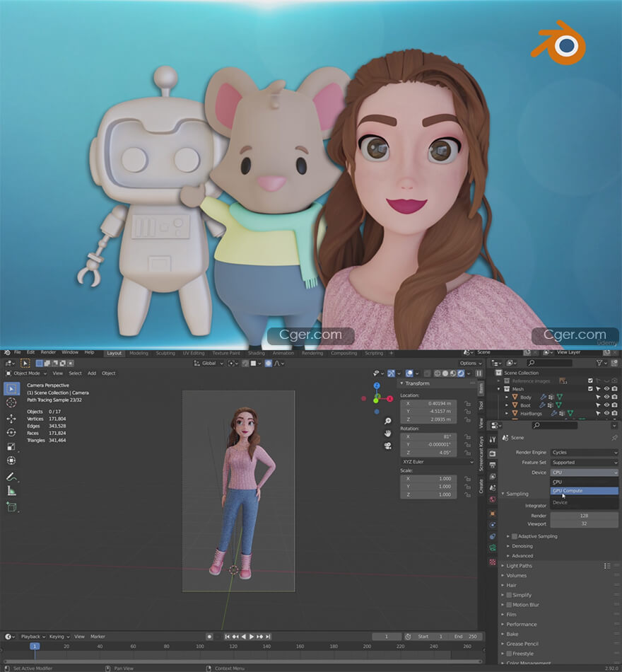The width and height of the screenshot is (622, 672).
Task: Open the Global transform orientation dropdown
Action: tap(209, 364)
